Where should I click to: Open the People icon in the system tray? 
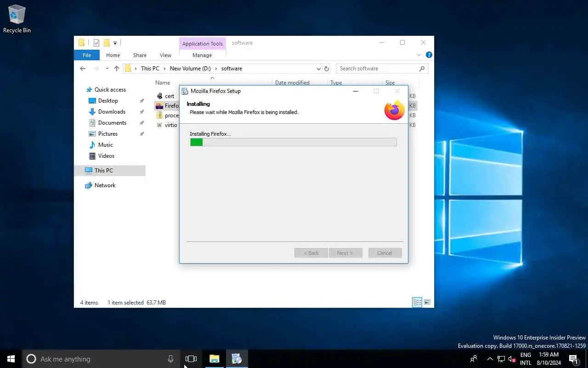pos(473,359)
